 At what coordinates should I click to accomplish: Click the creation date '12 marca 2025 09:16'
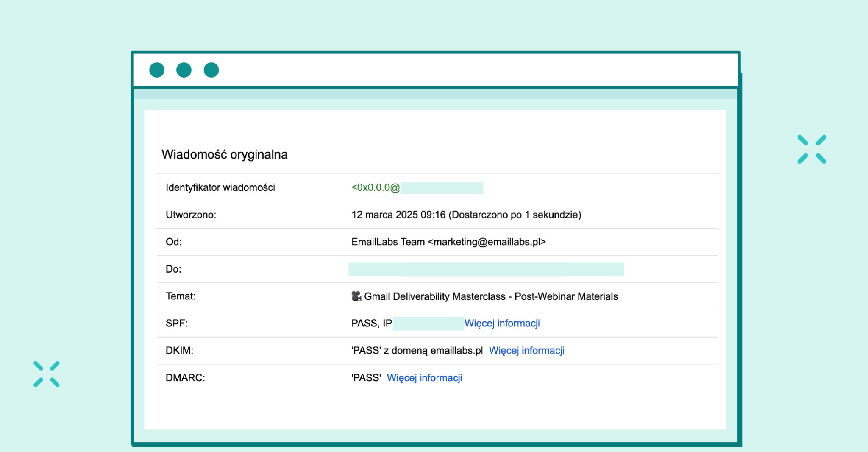click(x=398, y=215)
